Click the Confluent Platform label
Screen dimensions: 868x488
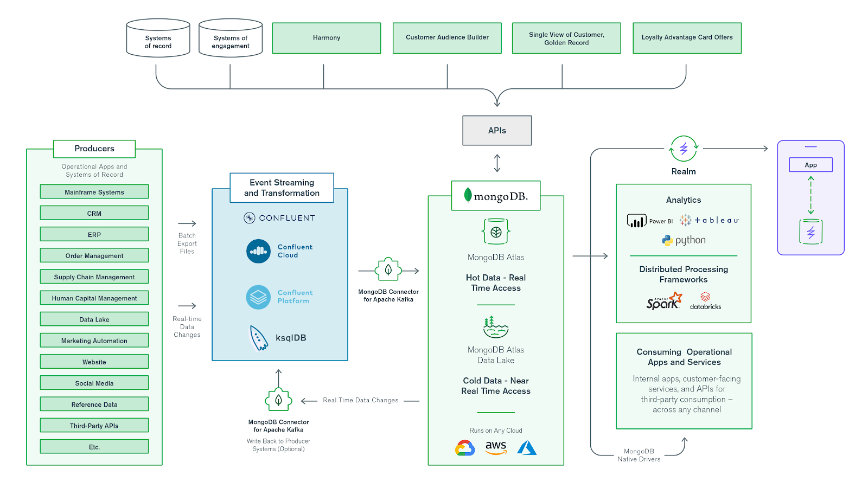pyautogui.click(x=295, y=297)
